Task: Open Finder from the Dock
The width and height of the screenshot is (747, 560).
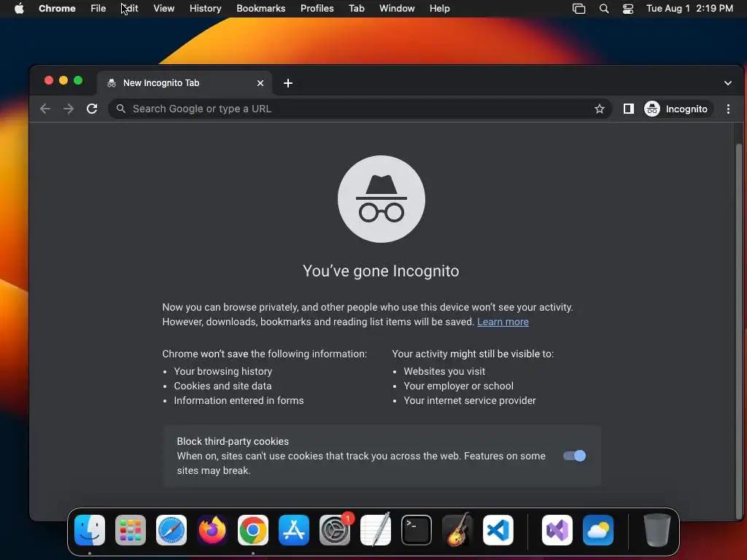Action: click(x=90, y=530)
